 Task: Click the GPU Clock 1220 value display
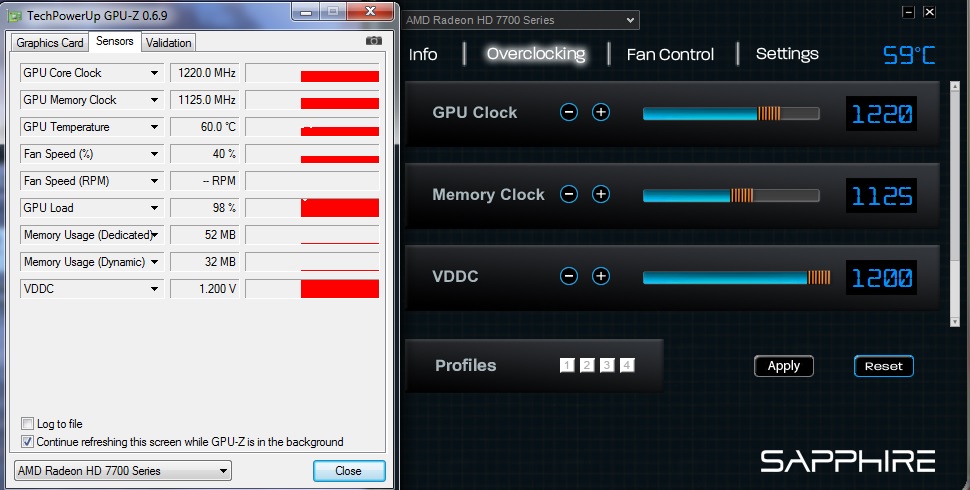[x=882, y=113]
